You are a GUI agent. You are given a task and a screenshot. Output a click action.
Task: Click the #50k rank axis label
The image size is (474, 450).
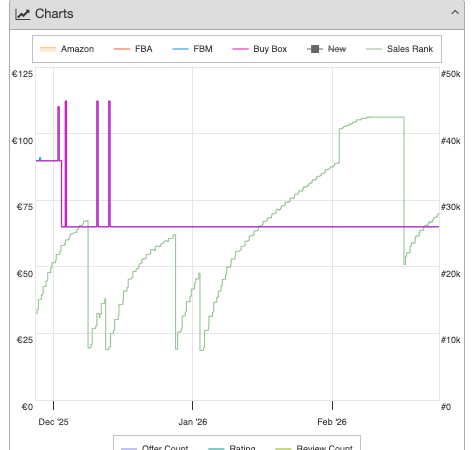451,74
